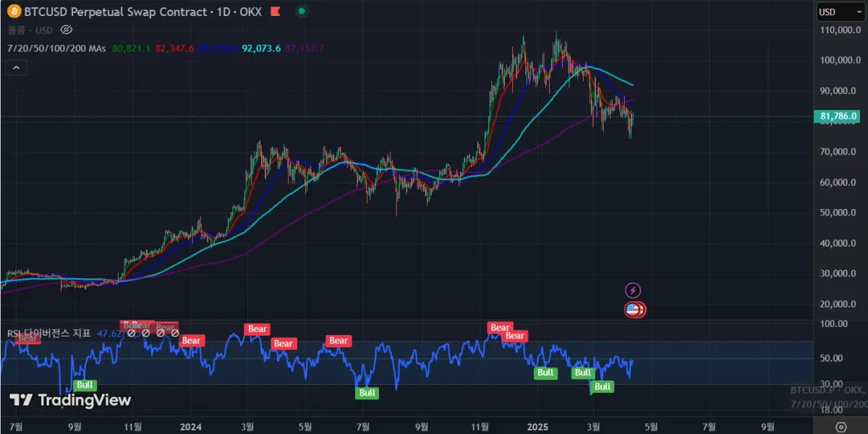Click the Bull label near 7월 2024
The width and height of the screenshot is (868, 434).
pos(367,393)
